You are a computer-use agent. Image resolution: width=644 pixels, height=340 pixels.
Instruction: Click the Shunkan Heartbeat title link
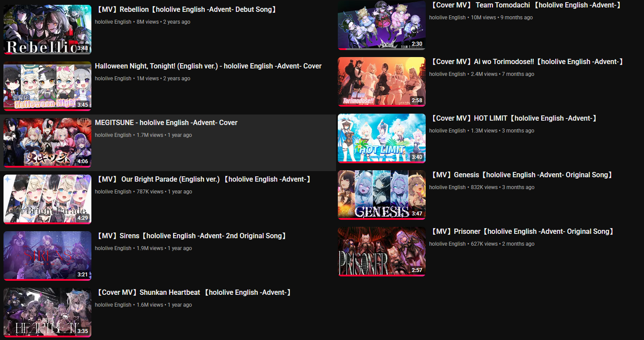pyautogui.click(x=194, y=293)
